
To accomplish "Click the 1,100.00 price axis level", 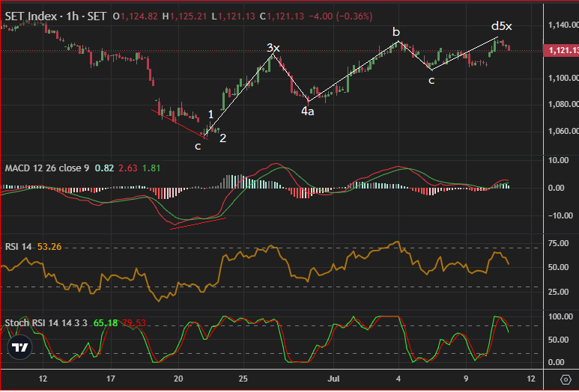I will [x=563, y=78].
